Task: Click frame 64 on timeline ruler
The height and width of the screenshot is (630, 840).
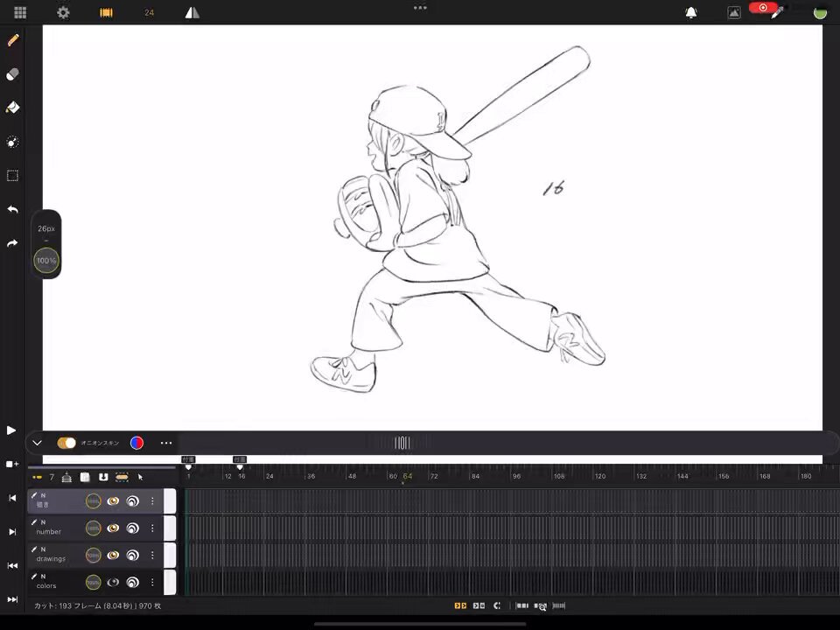Action: (x=408, y=476)
